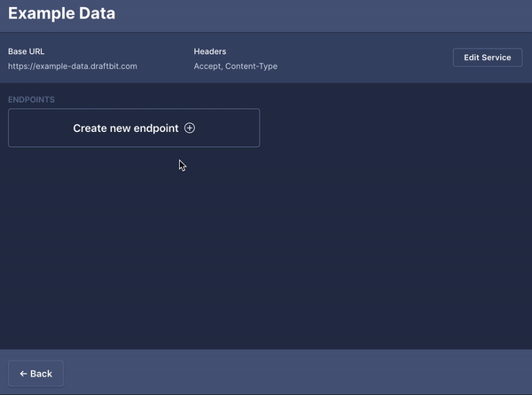Click the plus circle icon on Create new endpoint
532x395 pixels.
point(190,128)
